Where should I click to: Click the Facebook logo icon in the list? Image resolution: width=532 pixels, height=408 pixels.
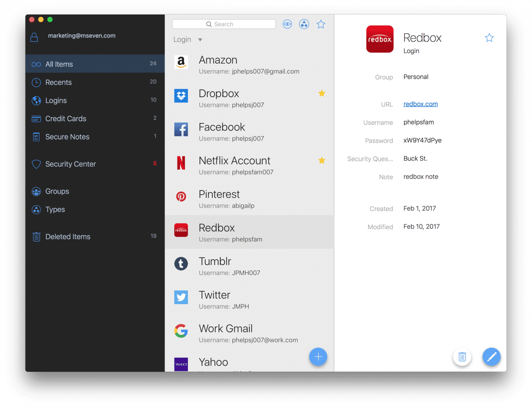pyautogui.click(x=181, y=130)
